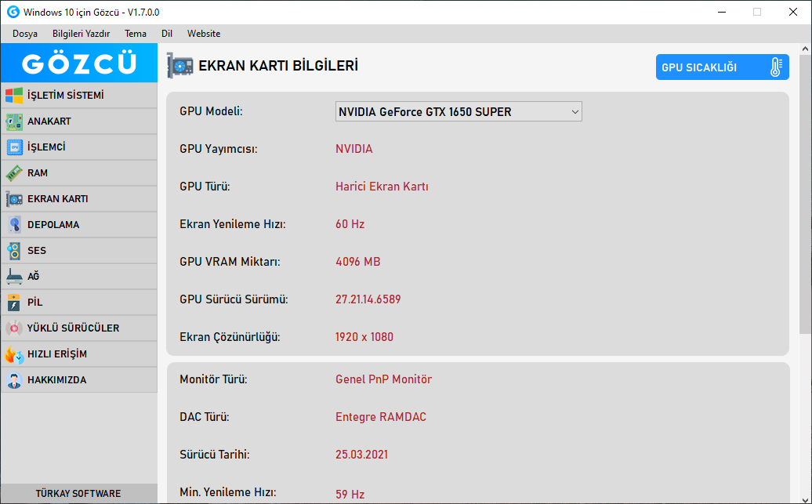Viewport: 812px width, 504px height.
Task: Click the hard disk icon beside DEPOLAMA
Action: click(14, 225)
